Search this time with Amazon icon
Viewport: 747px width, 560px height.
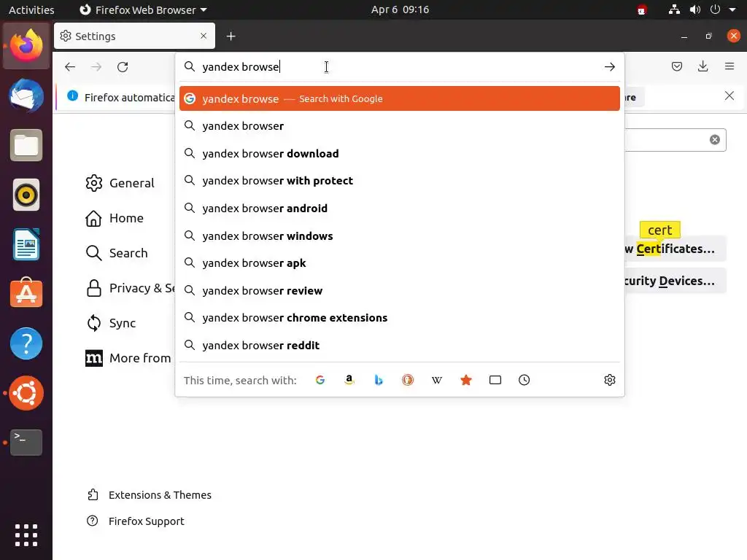click(x=349, y=380)
